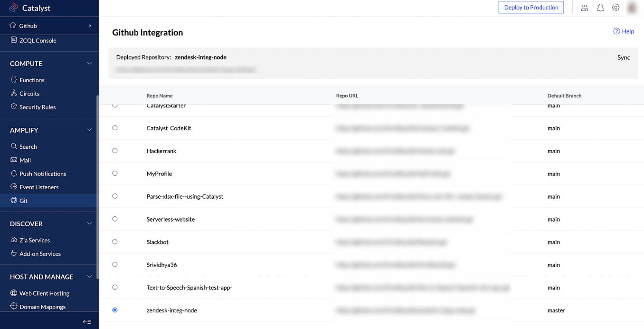Select the Hackerrank repo radio button
The height and width of the screenshot is (329, 644).
[115, 151]
